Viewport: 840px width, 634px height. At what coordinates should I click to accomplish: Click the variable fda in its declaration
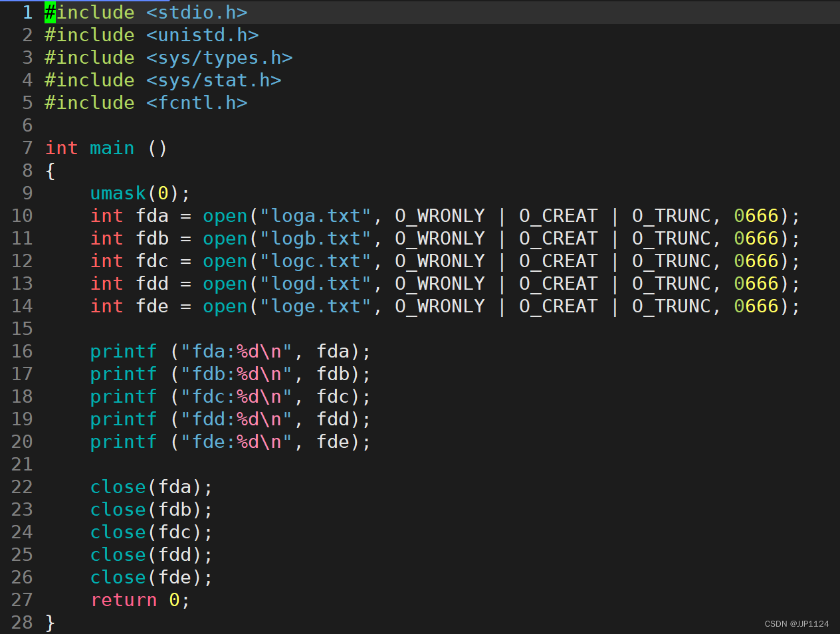point(152,216)
